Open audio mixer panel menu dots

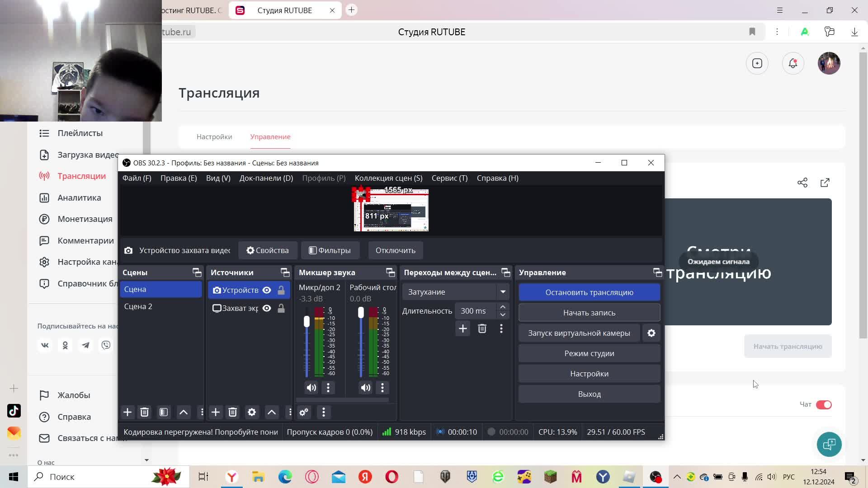(x=323, y=412)
